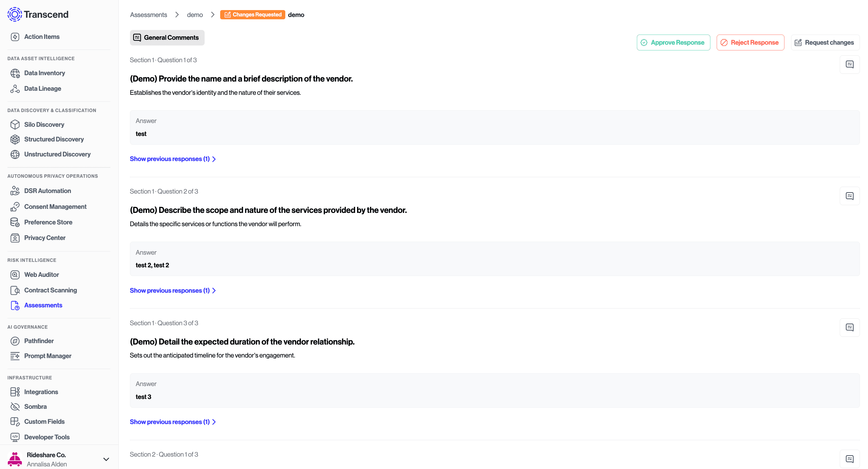The image size is (868, 469).
Task: Navigate to Assessments breadcrumb link
Action: (148, 14)
